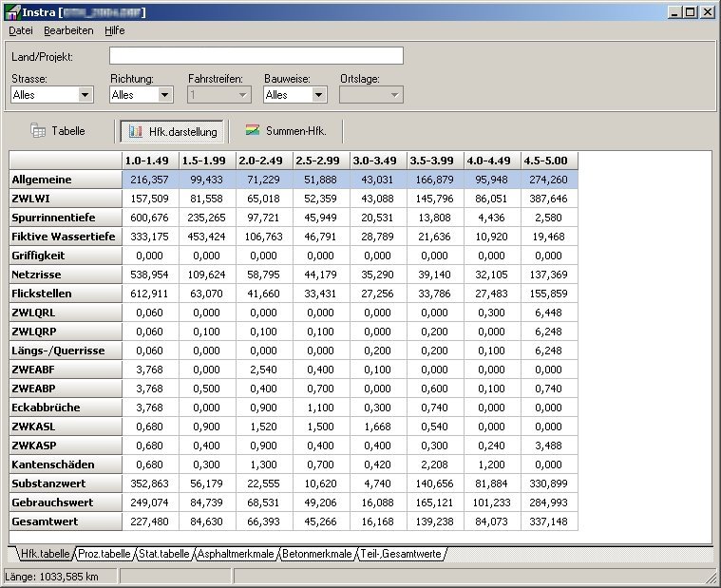Click the Fiktive Wassertiefe cell value 453,424
The width and height of the screenshot is (721, 588).
[207, 237]
